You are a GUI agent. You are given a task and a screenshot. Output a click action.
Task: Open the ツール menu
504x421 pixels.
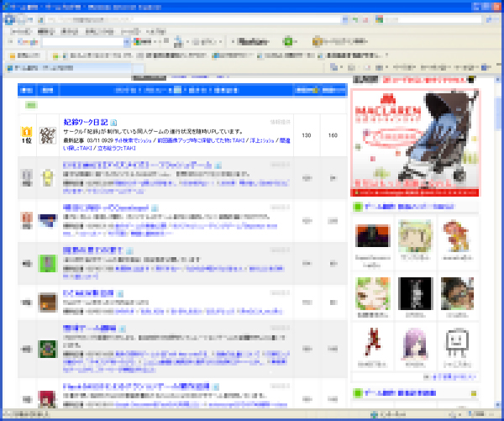pyautogui.click(x=130, y=31)
